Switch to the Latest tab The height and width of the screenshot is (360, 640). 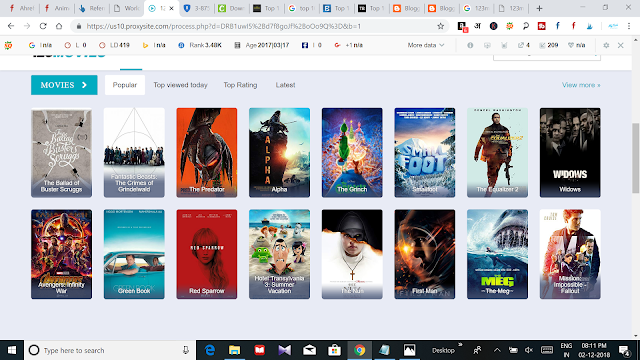pos(285,85)
